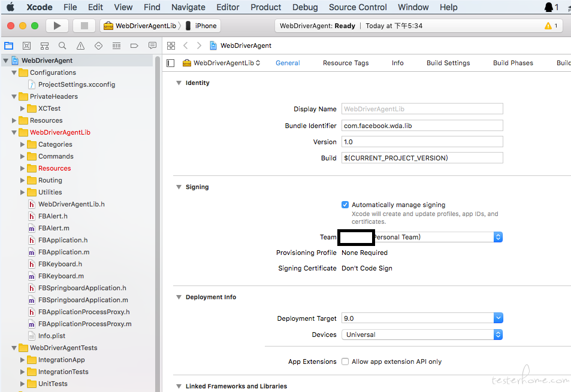Click the yellow warning badge in status bar

[x=551, y=26]
